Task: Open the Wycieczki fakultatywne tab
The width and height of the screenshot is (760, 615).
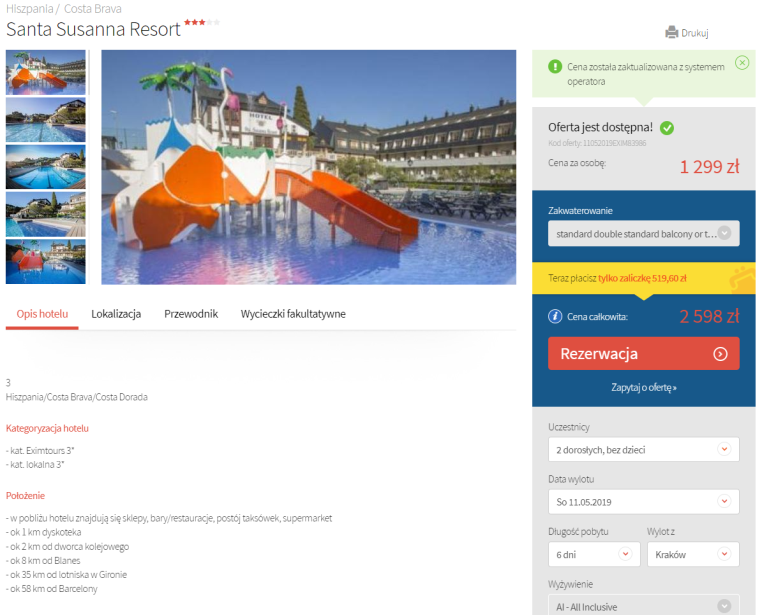Action: pos(293,314)
